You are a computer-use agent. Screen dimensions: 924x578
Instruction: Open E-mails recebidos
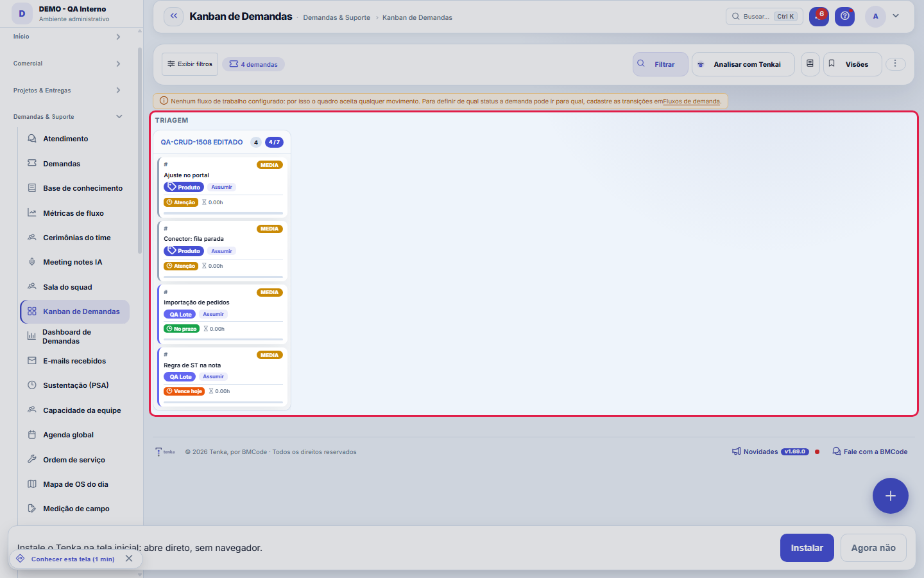click(x=74, y=361)
